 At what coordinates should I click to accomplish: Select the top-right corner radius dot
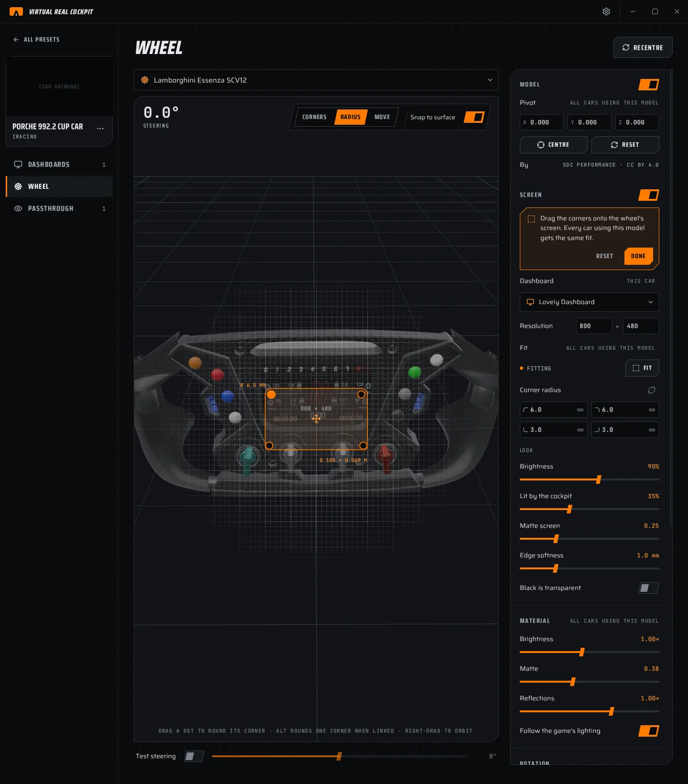pos(361,394)
